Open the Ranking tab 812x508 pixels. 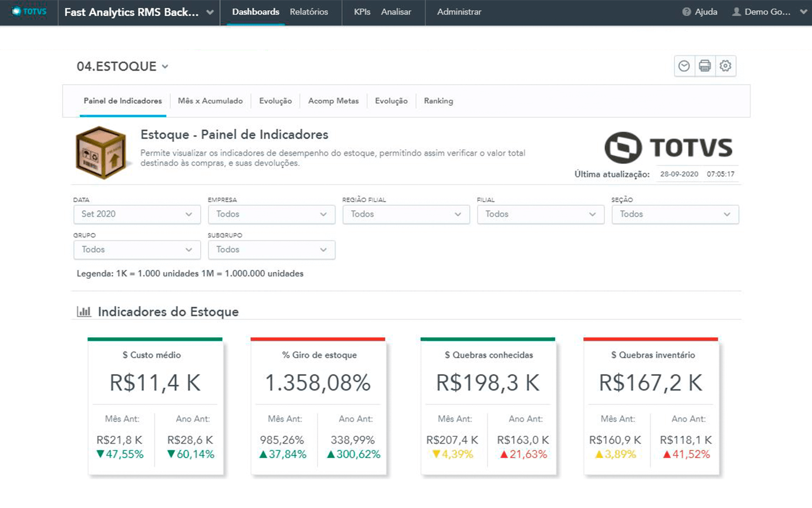point(438,101)
